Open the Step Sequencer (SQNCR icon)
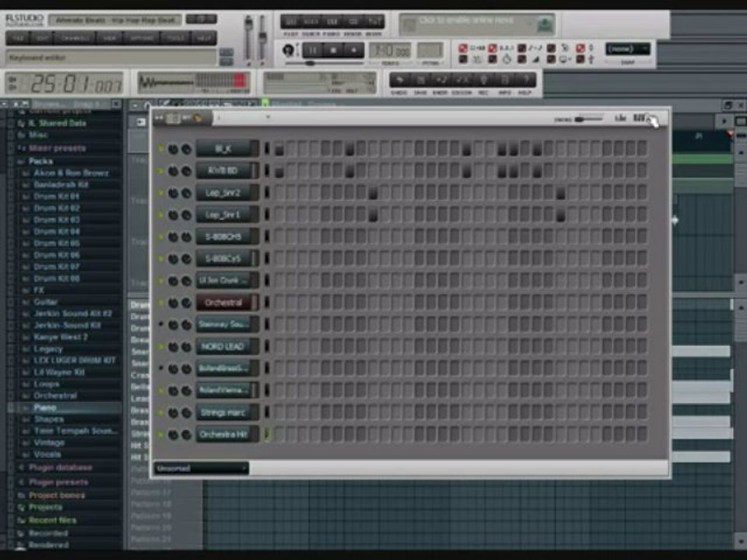 [311, 22]
